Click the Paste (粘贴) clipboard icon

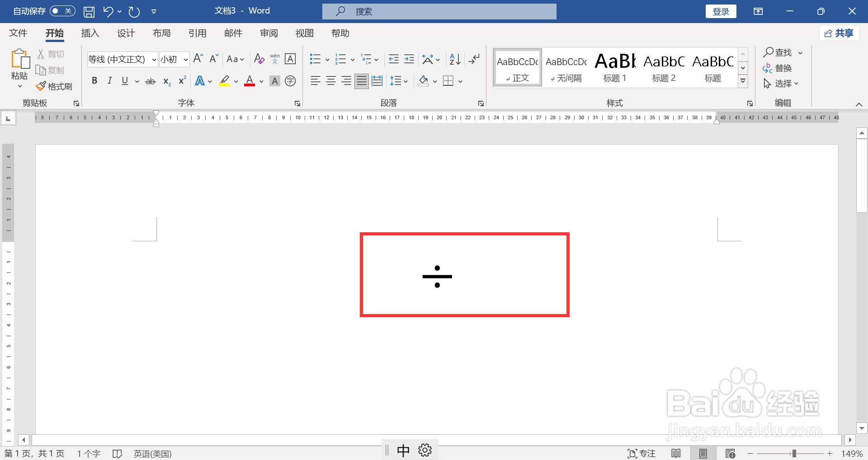(20, 59)
